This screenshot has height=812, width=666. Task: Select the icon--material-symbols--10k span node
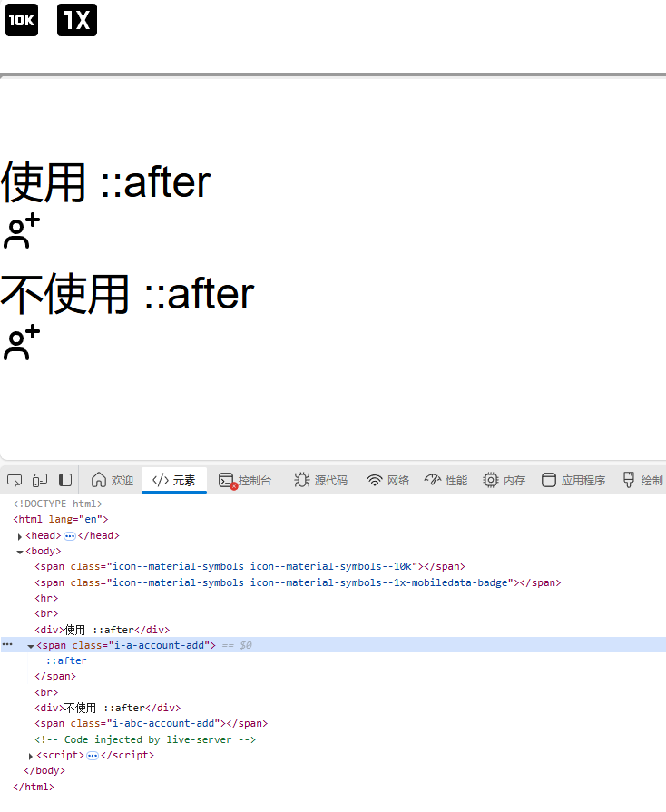click(250, 566)
